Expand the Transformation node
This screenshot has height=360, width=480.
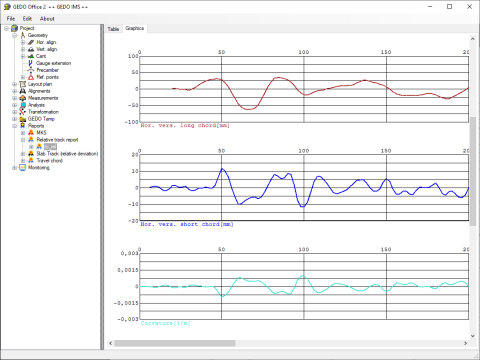click(15, 112)
